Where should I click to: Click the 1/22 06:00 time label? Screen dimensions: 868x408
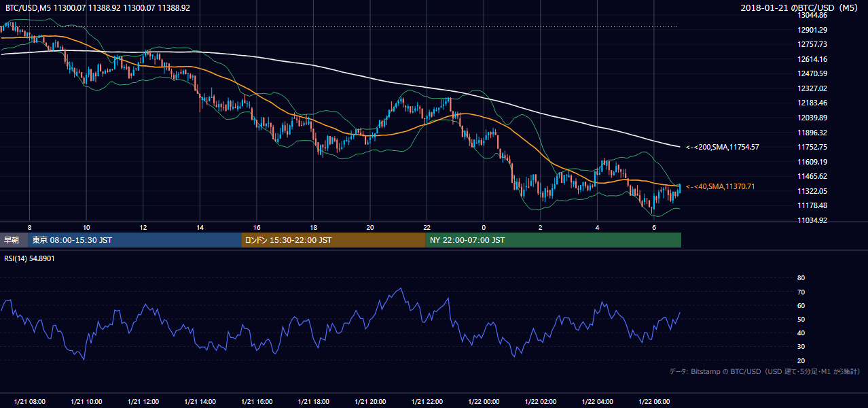[654, 402]
